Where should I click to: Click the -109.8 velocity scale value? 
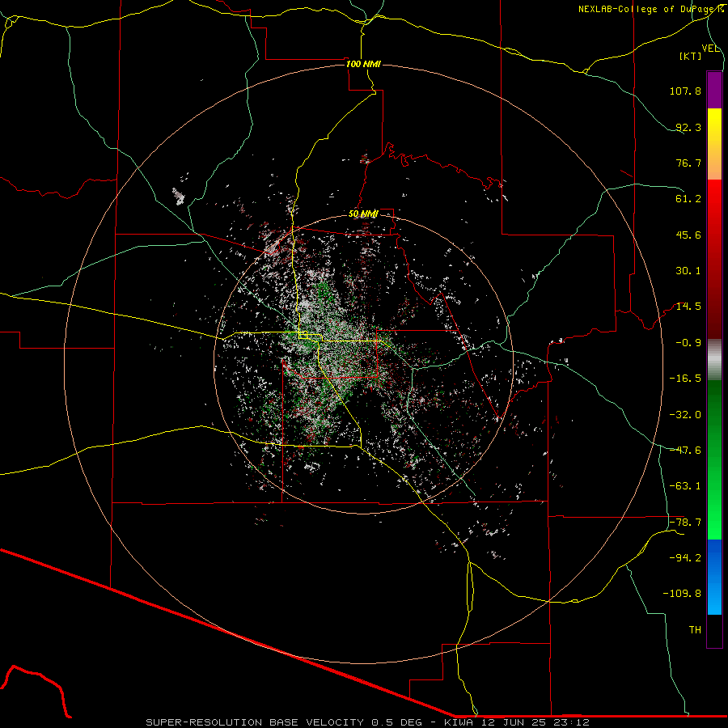[682, 594]
